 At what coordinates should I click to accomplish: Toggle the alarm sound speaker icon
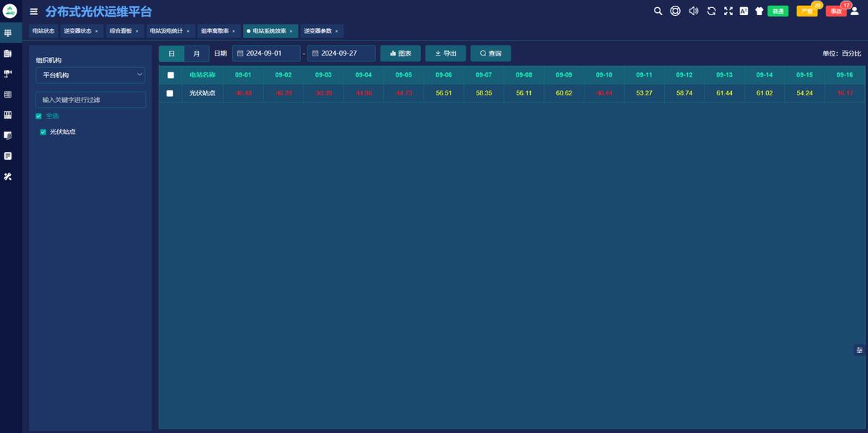tap(694, 11)
